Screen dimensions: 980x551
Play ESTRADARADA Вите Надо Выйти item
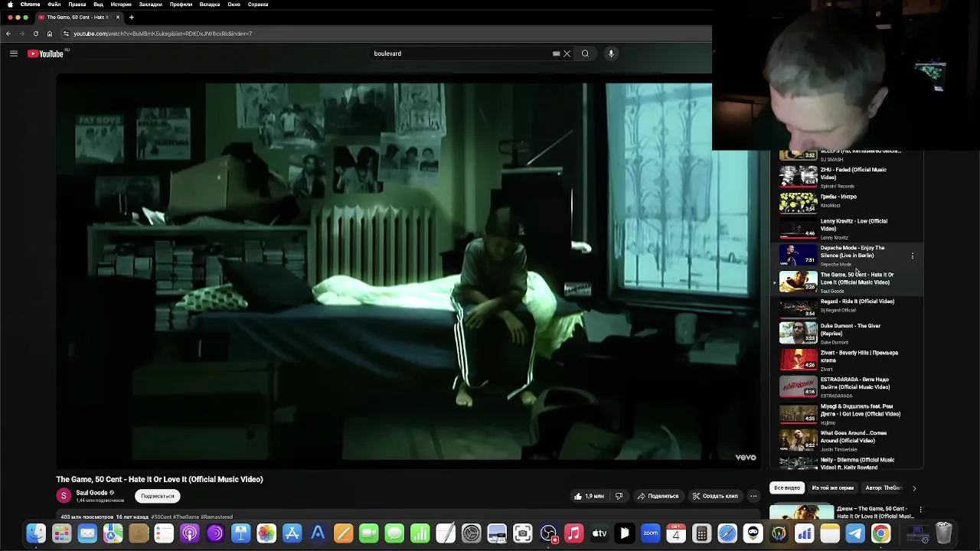click(846, 387)
